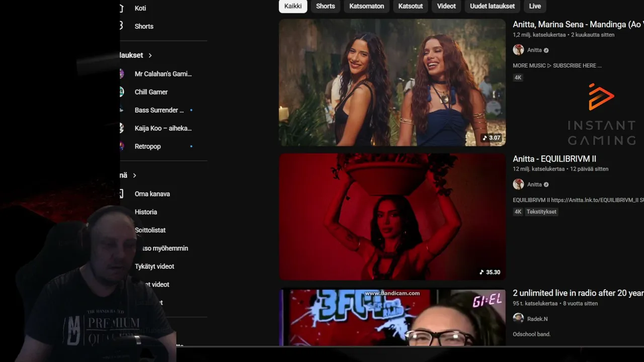The width and height of the screenshot is (644, 362).
Task: Click '1,2 milj. katselukertaa' view count
Action: (539, 35)
